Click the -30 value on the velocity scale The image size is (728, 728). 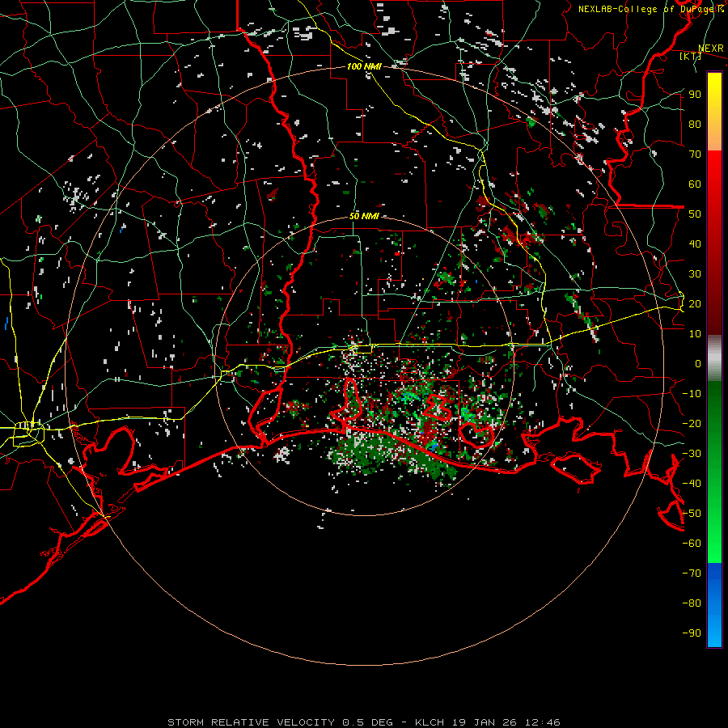point(692,454)
